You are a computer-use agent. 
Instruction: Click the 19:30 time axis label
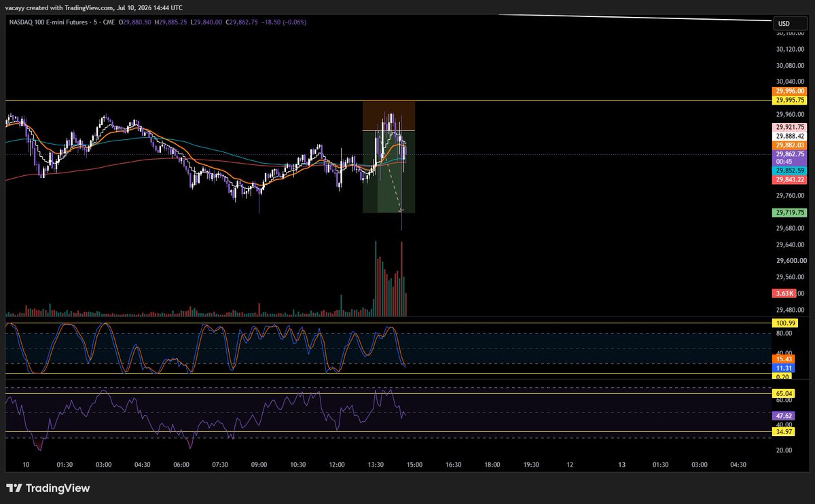531,465
